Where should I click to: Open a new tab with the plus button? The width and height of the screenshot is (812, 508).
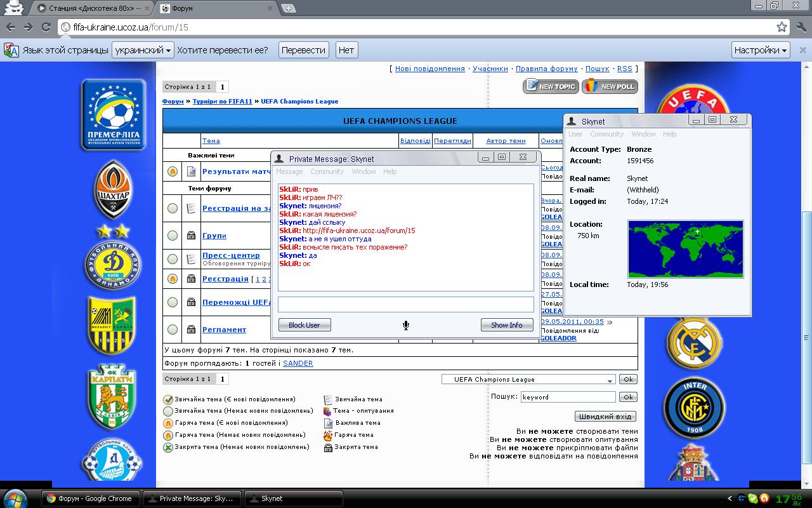[289, 8]
